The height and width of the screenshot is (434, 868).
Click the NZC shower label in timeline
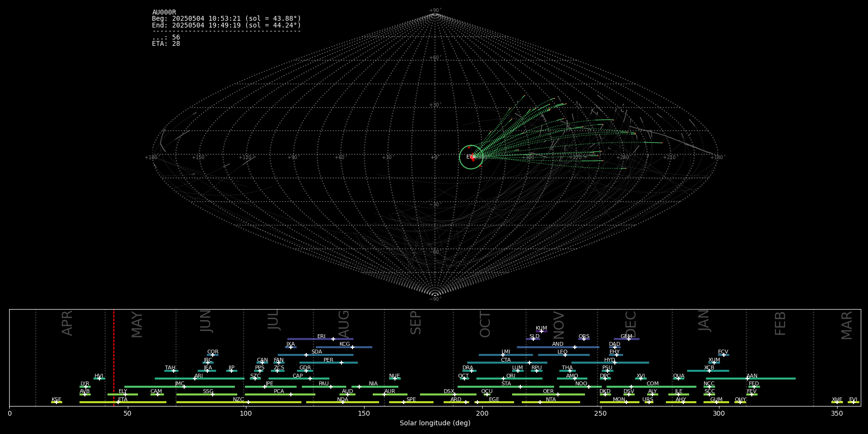pyautogui.click(x=238, y=400)
